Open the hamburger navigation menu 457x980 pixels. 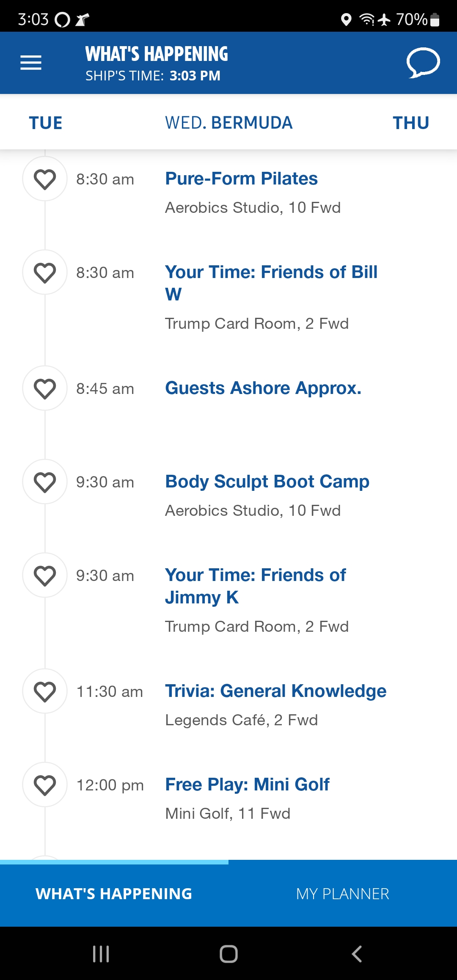pyautogui.click(x=31, y=63)
